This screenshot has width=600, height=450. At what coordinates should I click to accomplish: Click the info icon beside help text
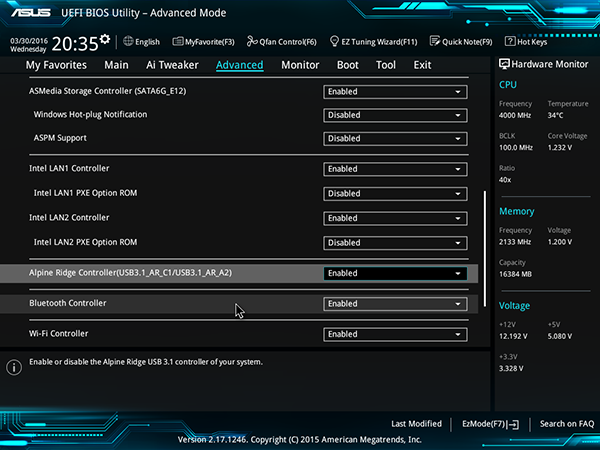click(x=14, y=367)
